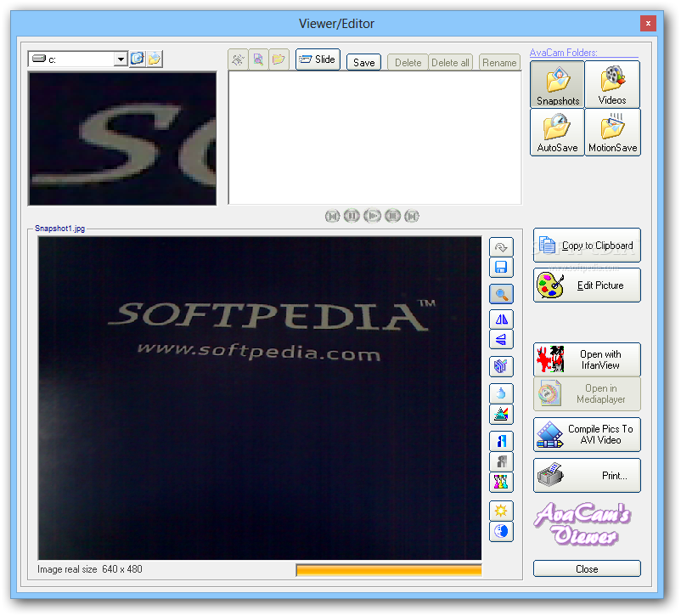
Task: Start the Slide show
Action: coord(318,59)
